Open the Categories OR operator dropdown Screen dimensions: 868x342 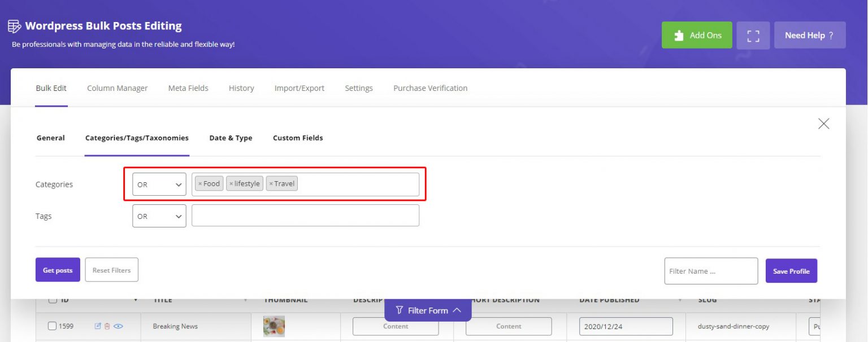click(x=159, y=185)
